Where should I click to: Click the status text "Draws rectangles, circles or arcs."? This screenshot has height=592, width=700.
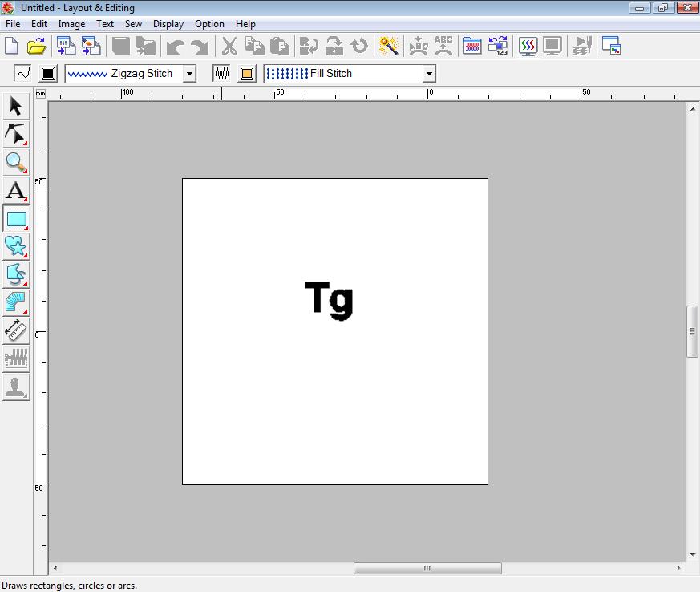click(70, 586)
